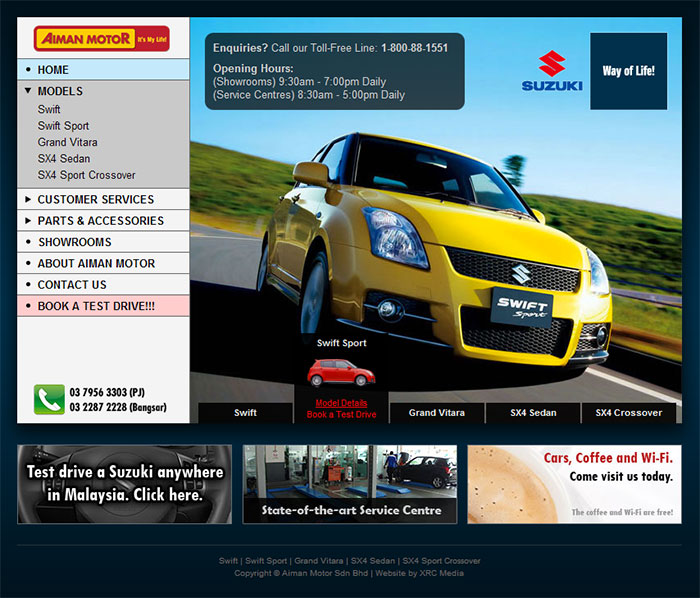Open the CONTACT US page
Viewport: 700px width, 598px height.
[103, 285]
